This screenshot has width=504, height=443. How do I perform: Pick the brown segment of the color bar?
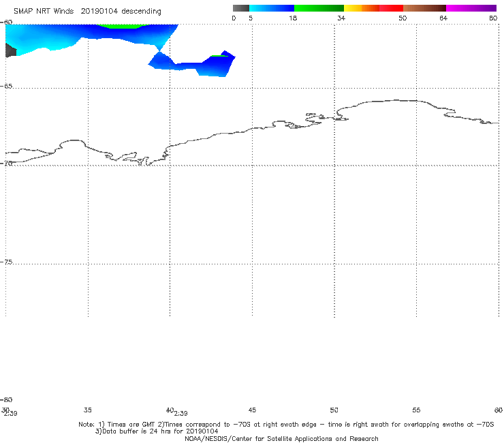pyautogui.click(x=424, y=8)
